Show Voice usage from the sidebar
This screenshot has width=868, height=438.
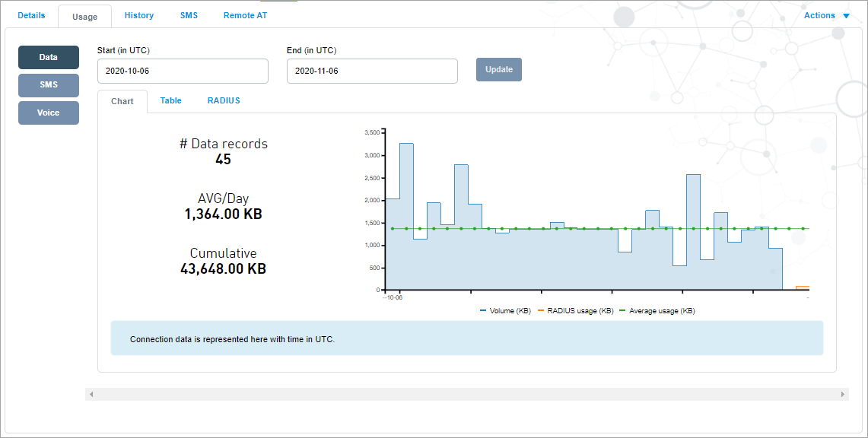(49, 113)
